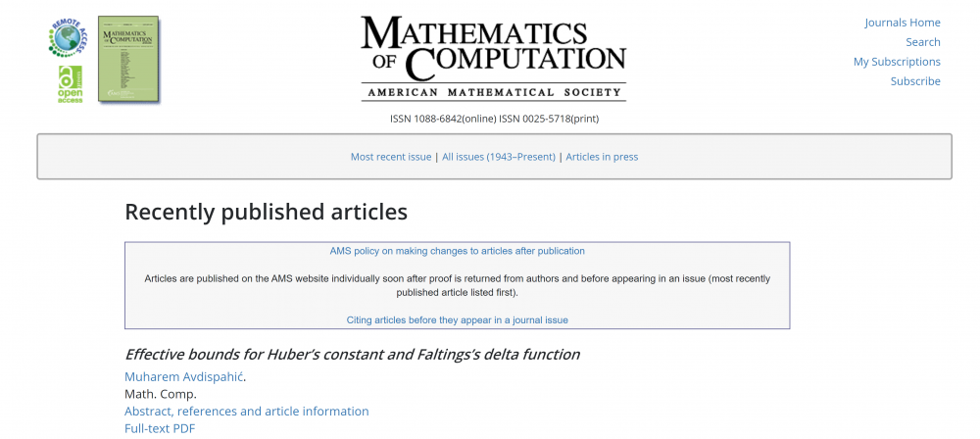View Articles in press
The image size is (980, 439).
pos(602,157)
